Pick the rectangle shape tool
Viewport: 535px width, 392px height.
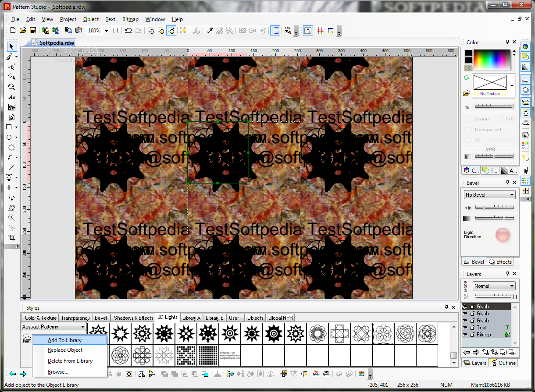click(9, 127)
